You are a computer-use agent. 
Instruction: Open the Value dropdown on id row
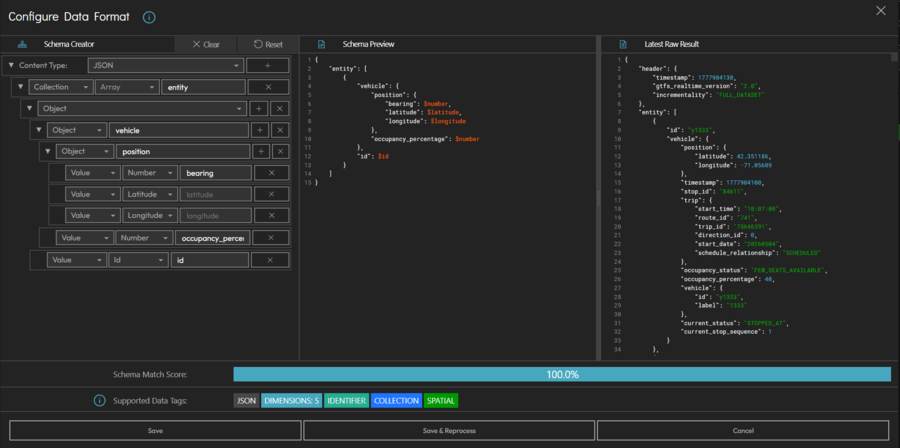(x=77, y=260)
